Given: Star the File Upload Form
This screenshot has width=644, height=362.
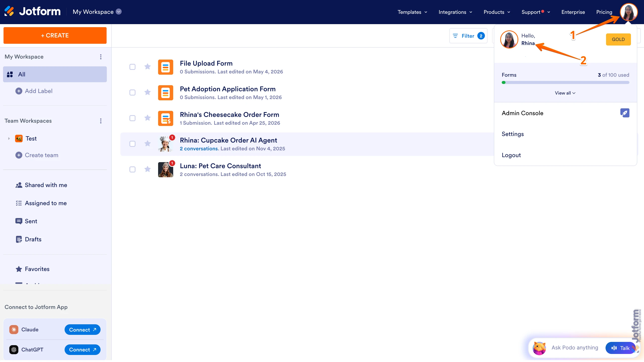Looking at the screenshot, I should point(148,67).
